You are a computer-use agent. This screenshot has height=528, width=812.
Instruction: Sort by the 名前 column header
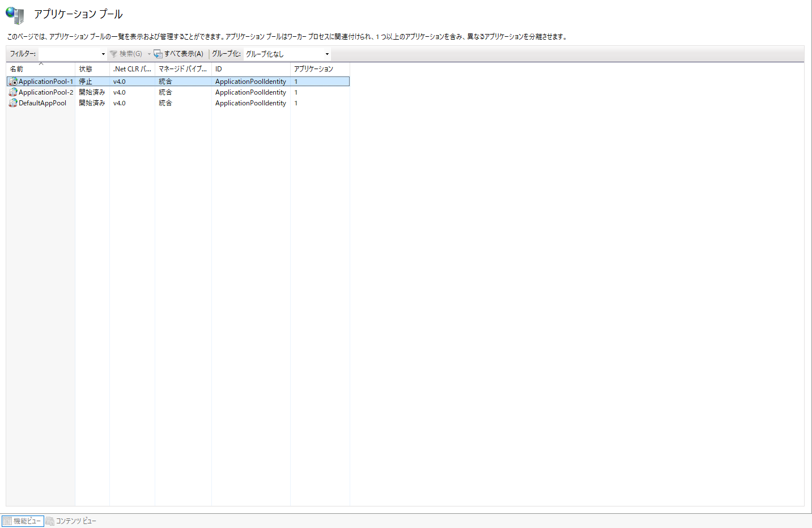[x=41, y=69]
